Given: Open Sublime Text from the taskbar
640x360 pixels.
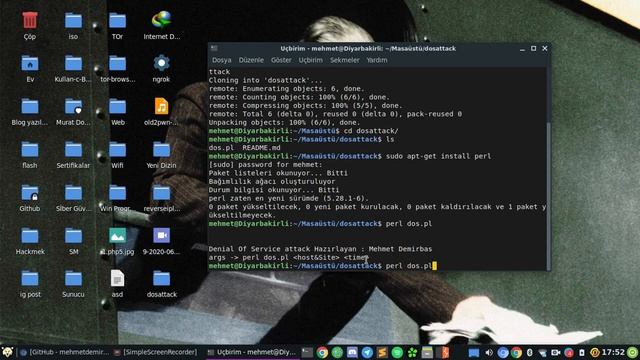Looking at the screenshot, I should 382,352.
